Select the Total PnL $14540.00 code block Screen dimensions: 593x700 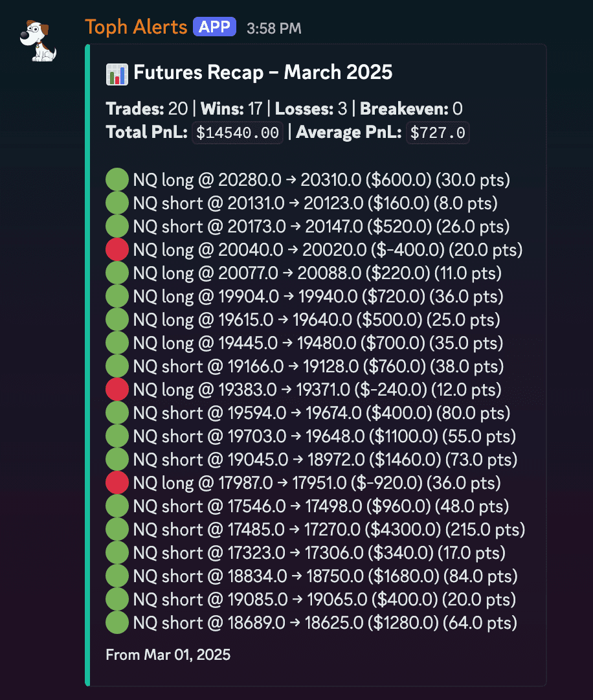pyautogui.click(x=238, y=133)
